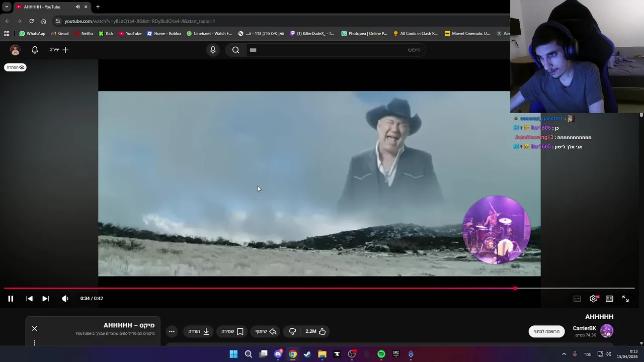
Task: Open Windows taskbar search
Action: click(x=249, y=354)
